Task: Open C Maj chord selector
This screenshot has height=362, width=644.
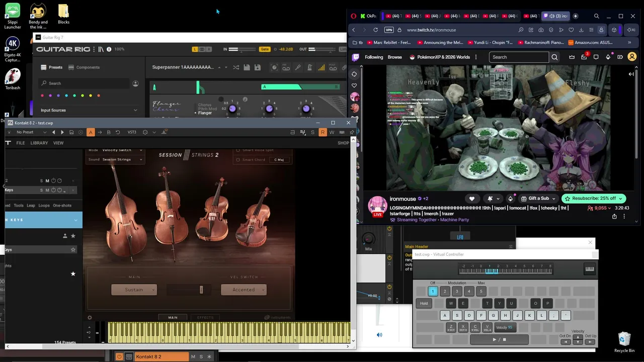Action: [279, 160]
